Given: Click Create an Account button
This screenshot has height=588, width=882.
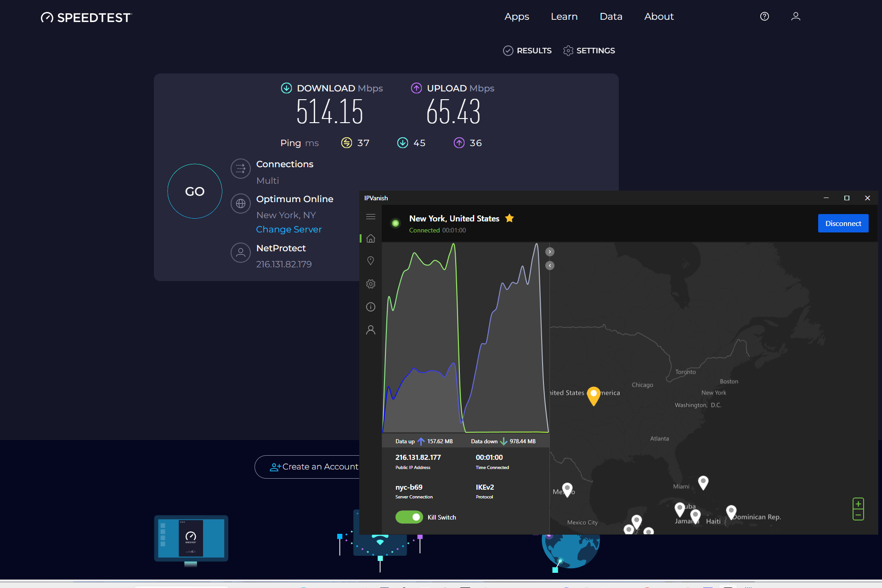Looking at the screenshot, I should point(313,467).
